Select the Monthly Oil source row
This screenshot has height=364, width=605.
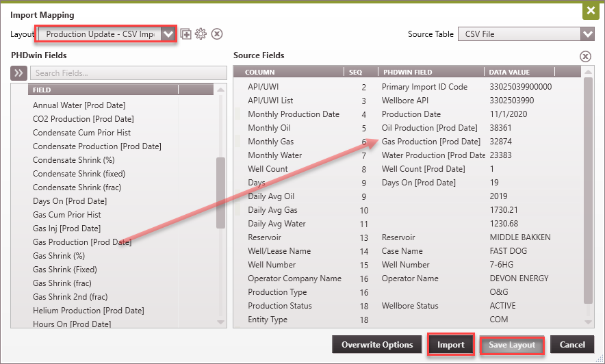pos(408,128)
